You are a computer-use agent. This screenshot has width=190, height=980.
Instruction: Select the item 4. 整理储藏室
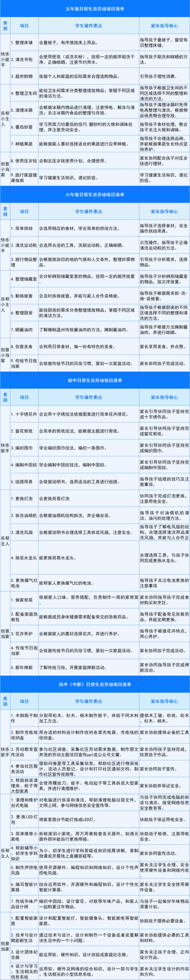coord(23,279)
